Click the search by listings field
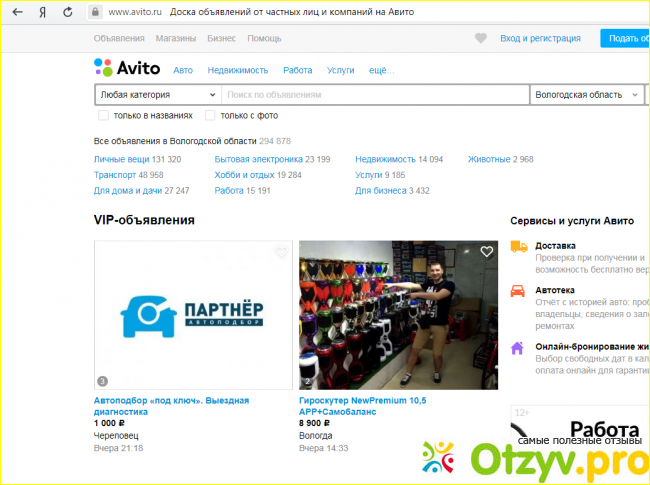This screenshot has height=485, width=650. [x=375, y=95]
